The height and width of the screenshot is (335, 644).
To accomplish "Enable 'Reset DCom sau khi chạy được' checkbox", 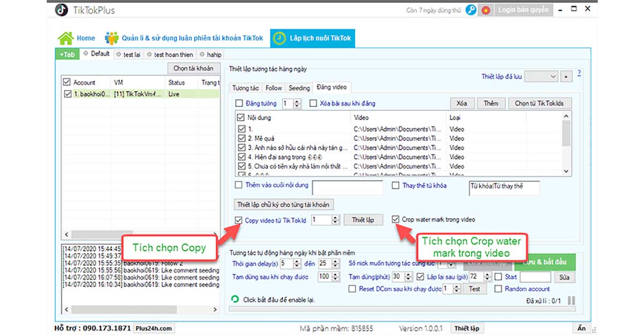I will click(x=352, y=289).
